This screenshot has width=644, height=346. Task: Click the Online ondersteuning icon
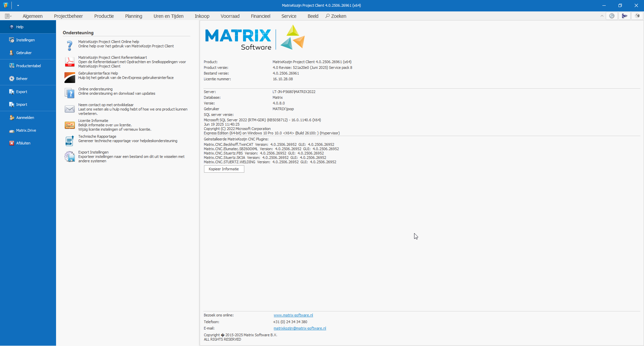69,93
